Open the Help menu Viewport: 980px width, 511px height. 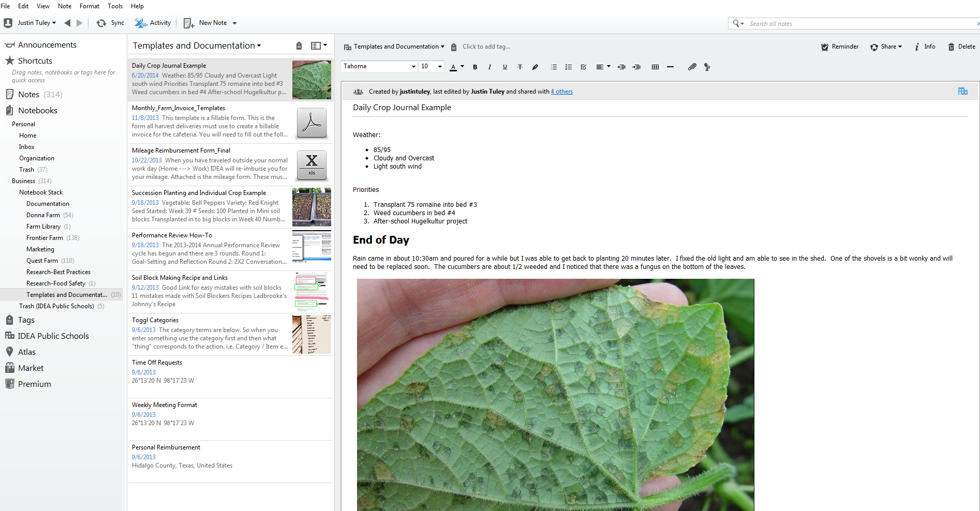click(x=137, y=6)
